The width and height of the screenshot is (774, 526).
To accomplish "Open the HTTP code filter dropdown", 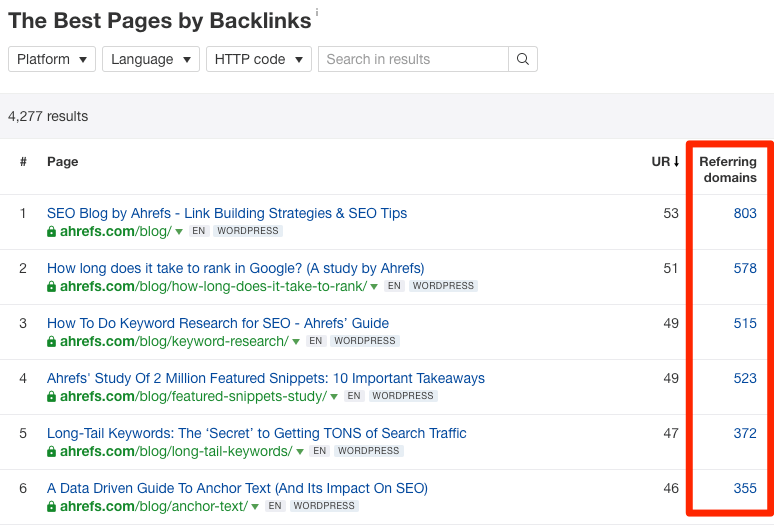I will point(259,59).
